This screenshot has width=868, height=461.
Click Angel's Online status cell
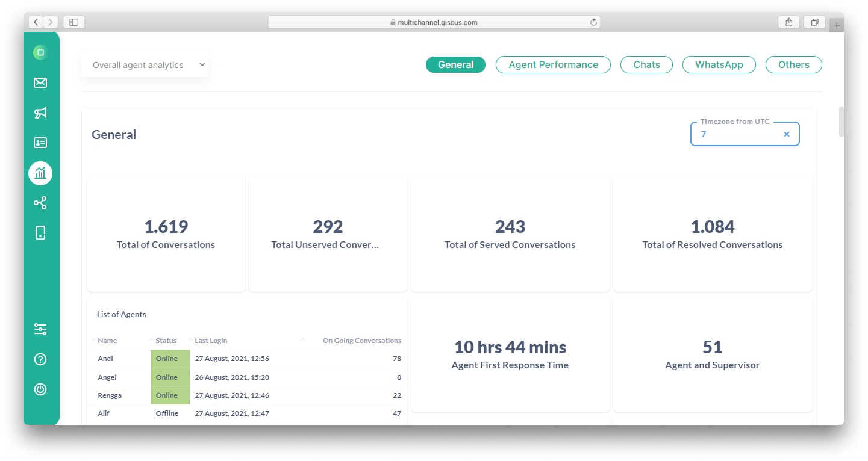[170, 377]
